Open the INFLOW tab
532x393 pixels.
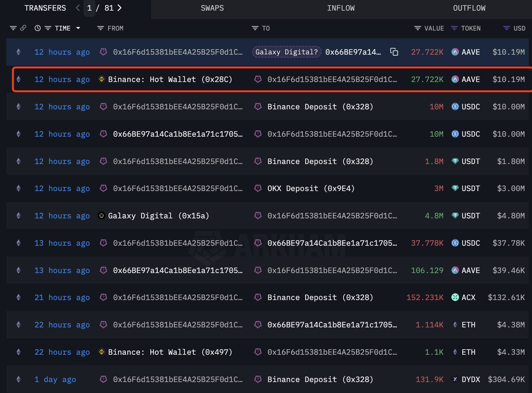(x=341, y=8)
